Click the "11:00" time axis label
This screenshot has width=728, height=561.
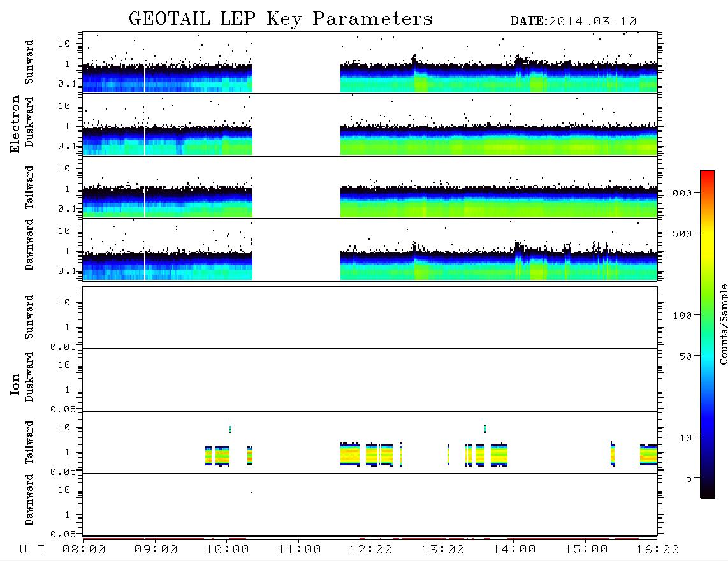(x=300, y=550)
